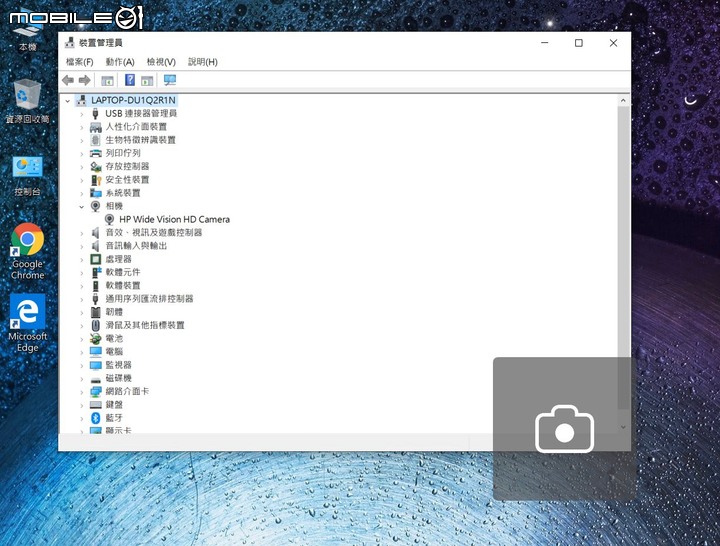The width and height of the screenshot is (720, 546).
Task: Select the 軟體裝置 tree row
Action: pyautogui.click(x=123, y=286)
